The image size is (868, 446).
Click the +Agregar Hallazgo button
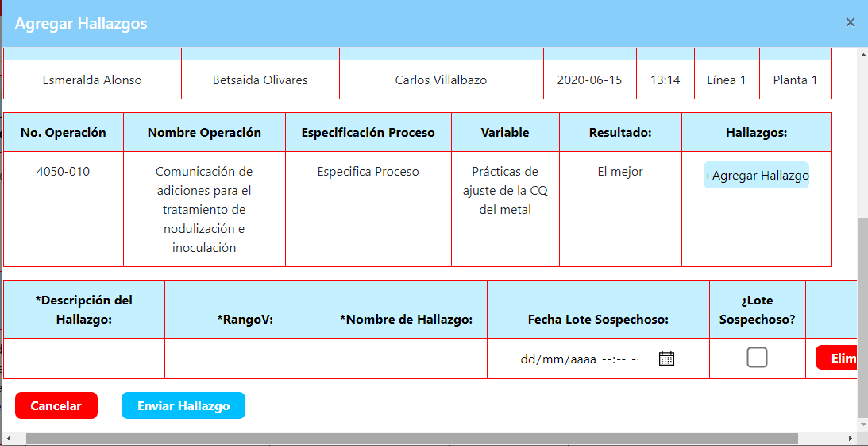pyautogui.click(x=756, y=176)
